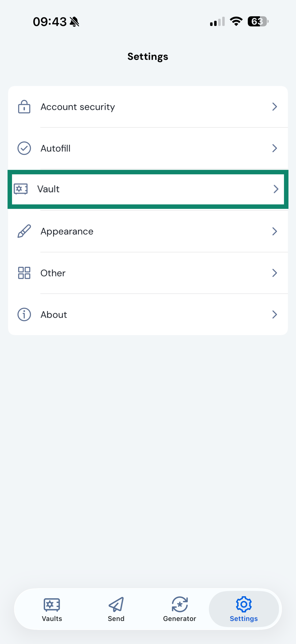
Task: Expand the Other row chevron
Action: coord(275,273)
